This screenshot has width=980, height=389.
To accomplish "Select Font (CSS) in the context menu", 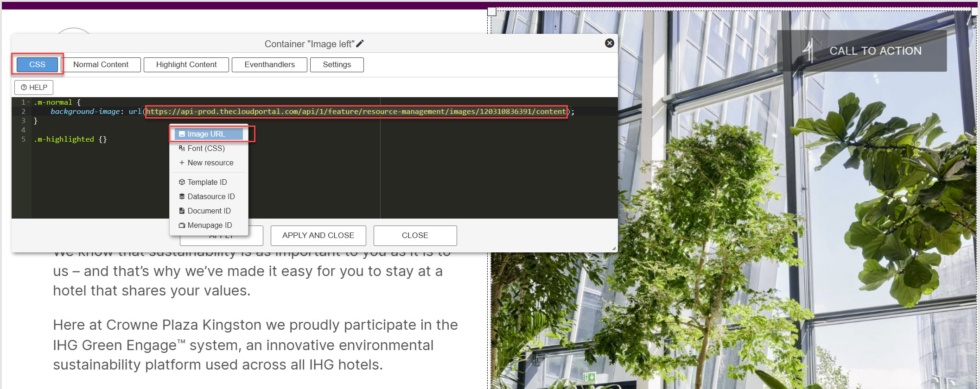I will (x=206, y=149).
